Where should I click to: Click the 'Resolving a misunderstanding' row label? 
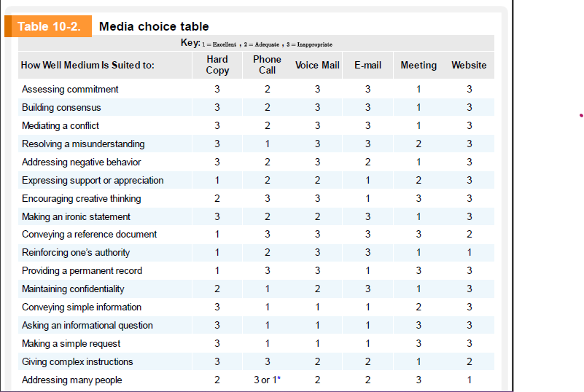coord(83,144)
